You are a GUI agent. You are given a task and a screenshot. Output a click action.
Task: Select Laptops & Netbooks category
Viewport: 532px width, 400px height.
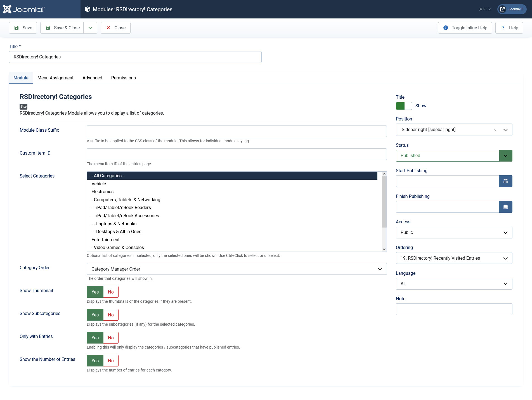click(232, 224)
